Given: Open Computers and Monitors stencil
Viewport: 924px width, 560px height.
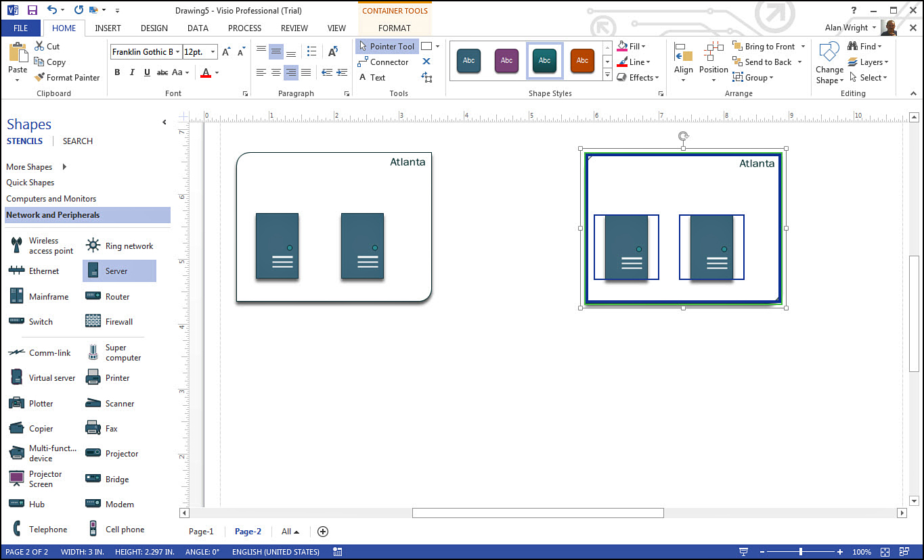Looking at the screenshot, I should 51,199.
